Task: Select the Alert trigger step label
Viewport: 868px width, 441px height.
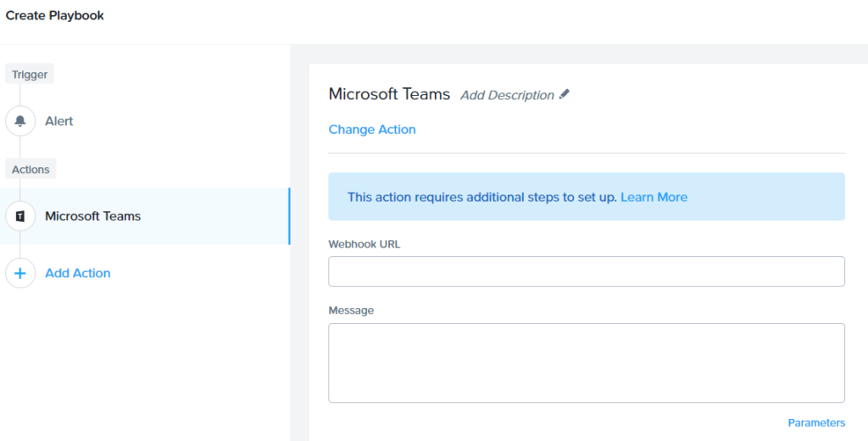Action: [x=59, y=120]
